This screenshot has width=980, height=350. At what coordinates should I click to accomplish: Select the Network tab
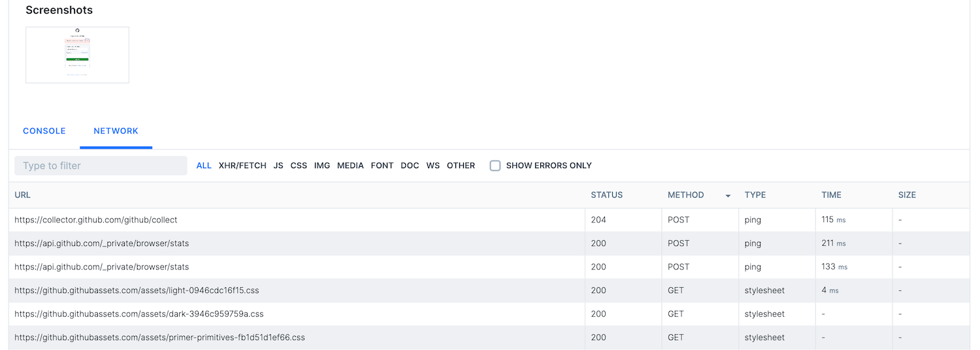[116, 131]
